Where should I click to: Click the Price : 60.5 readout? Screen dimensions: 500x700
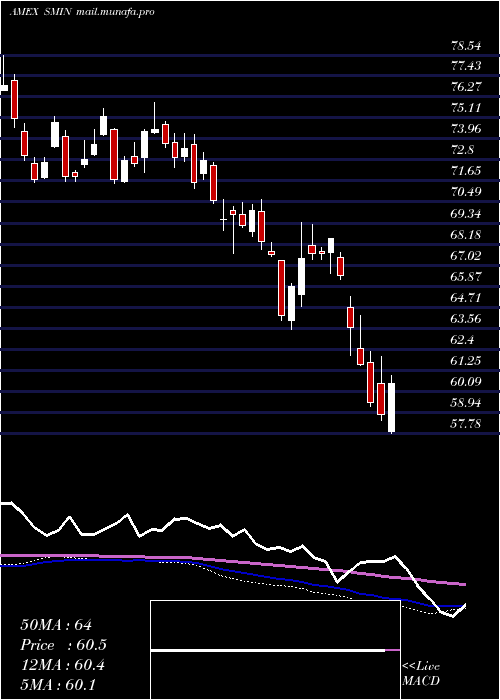point(63,645)
